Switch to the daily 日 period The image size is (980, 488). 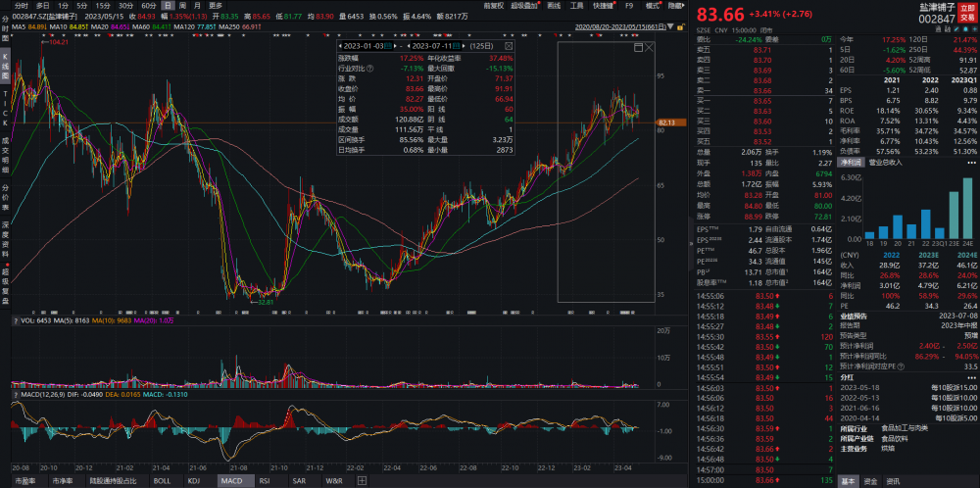click(x=168, y=5)
